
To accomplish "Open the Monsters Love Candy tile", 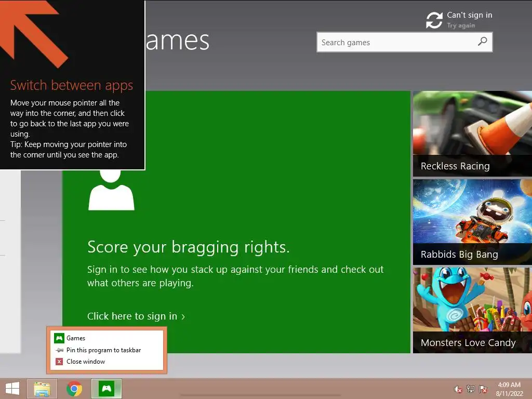I will click(472, 310).
